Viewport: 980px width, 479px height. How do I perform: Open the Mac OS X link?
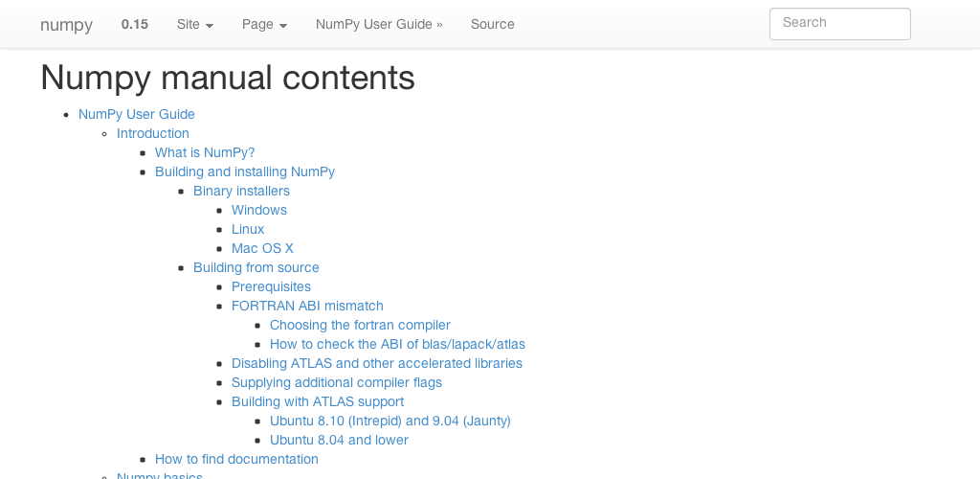pyautogui.click(x=262, y=248)
